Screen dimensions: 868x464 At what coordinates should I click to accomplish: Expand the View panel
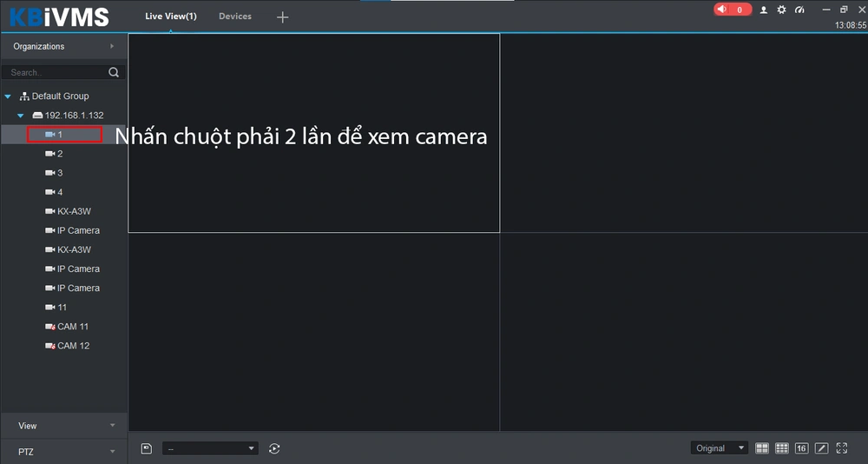pyautogui.click(x=64, y=426)
